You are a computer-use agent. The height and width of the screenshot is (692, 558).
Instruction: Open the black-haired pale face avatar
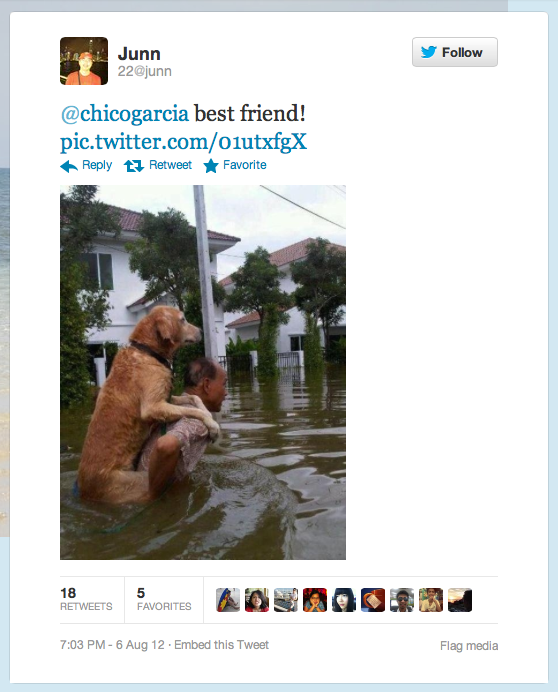[x=344, y=600]
